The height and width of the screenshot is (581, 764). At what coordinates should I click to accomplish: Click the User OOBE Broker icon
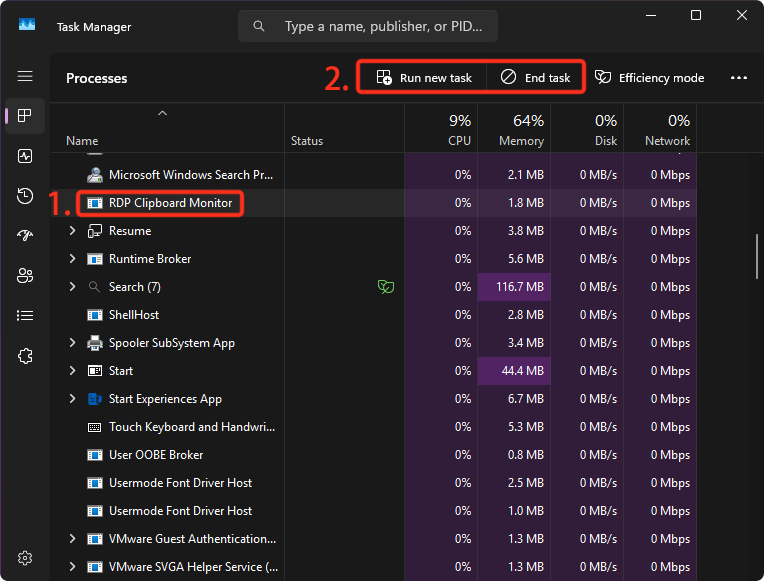tap(95, 455)
